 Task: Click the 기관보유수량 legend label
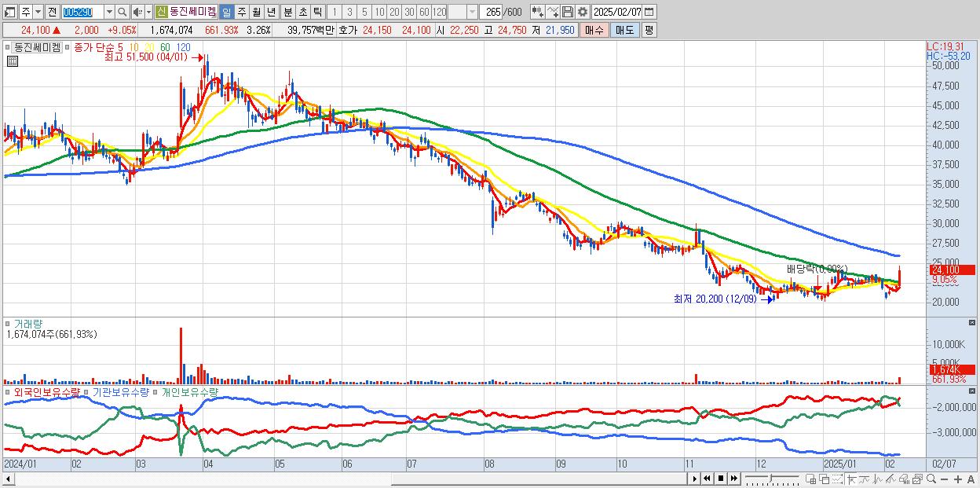pyautogui.click(x=121, y=391)
